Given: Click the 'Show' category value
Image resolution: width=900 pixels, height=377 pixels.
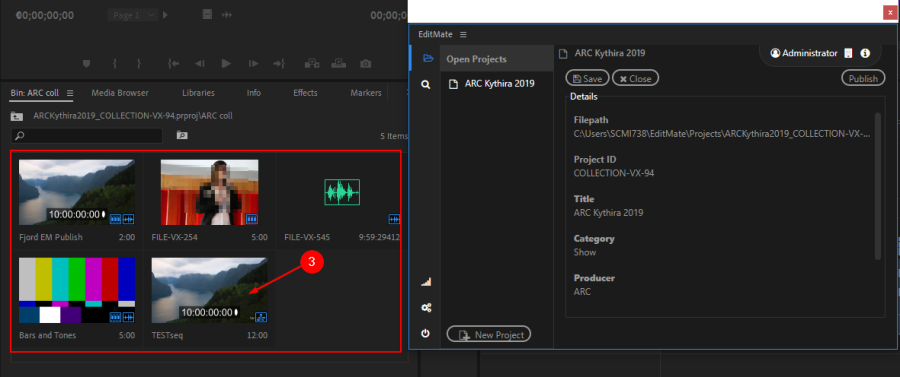Looking at the screenshot, I should click(585, 252).
